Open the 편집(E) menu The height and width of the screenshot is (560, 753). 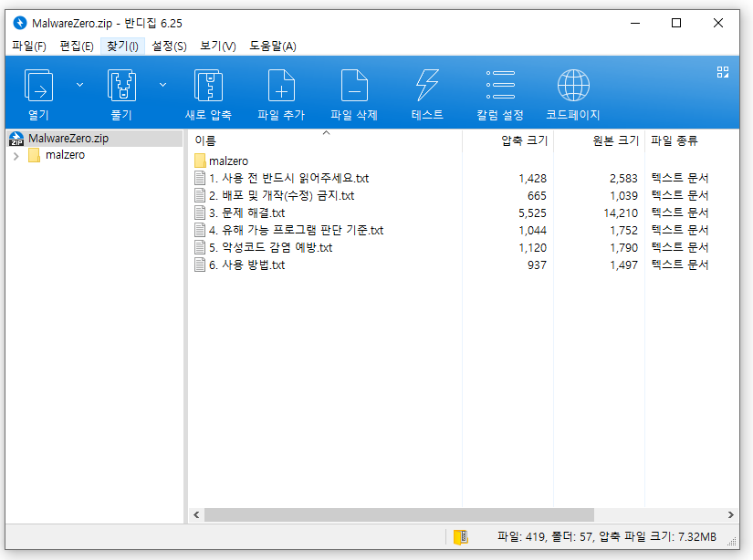pos(77,47)
